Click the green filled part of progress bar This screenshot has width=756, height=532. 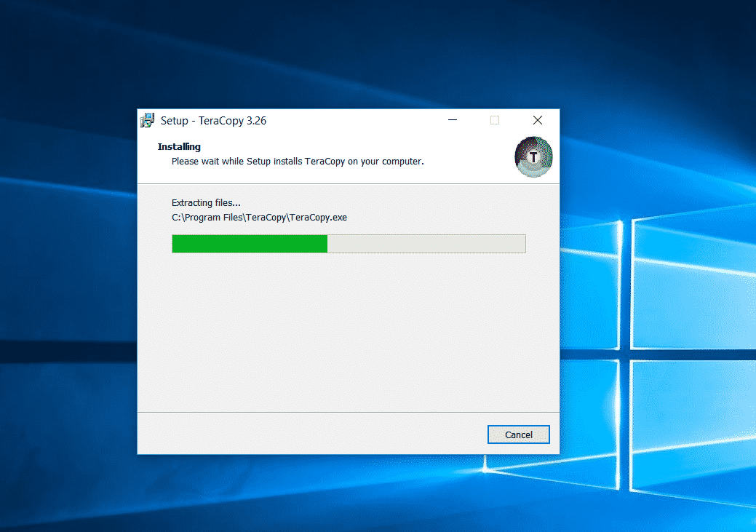coord(250,244)
